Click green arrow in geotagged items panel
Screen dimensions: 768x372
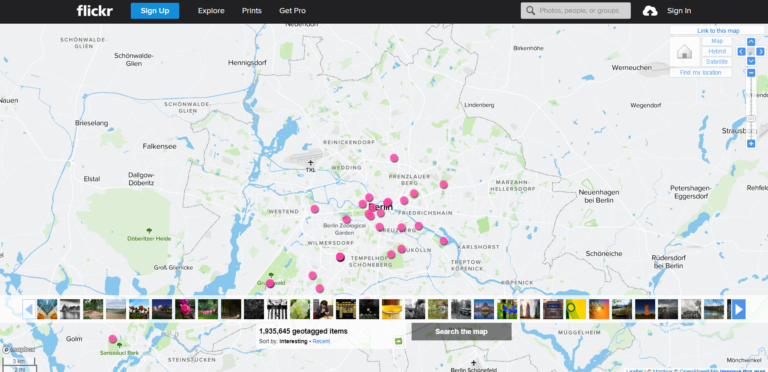(x=399, y=341)
